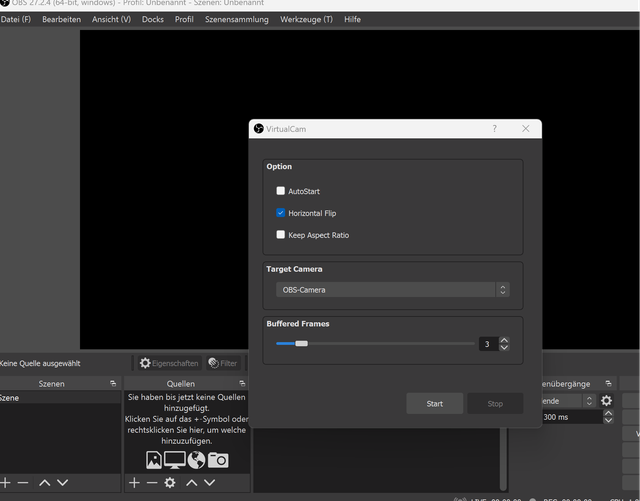
Task: Select the Szene scene entry
Action: pos(60,398)
